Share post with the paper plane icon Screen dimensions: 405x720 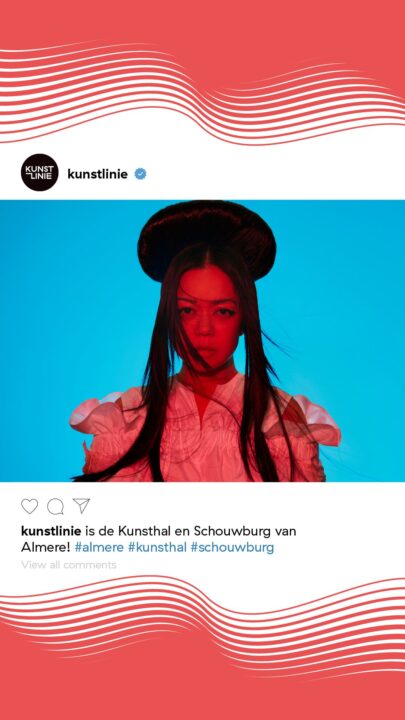point(81,506)
